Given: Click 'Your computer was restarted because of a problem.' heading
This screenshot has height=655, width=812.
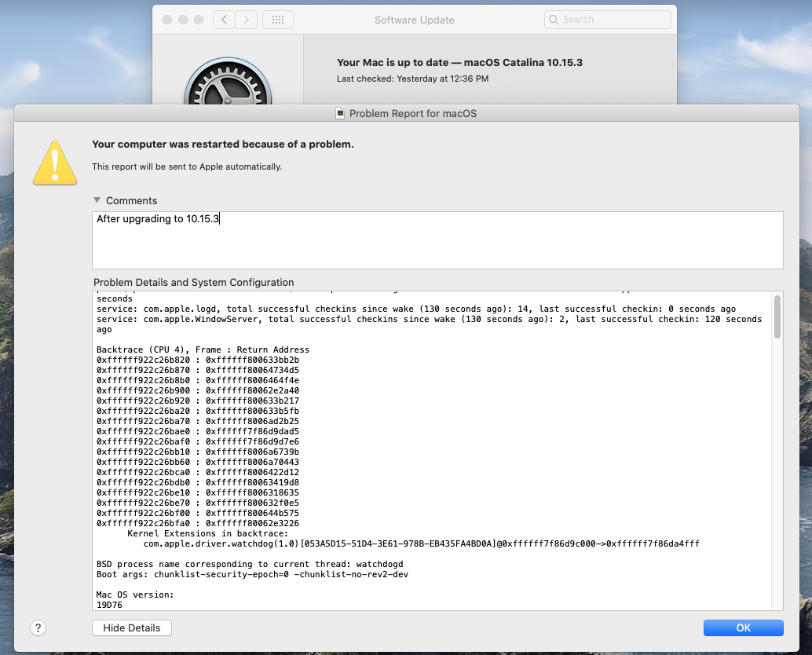Looking at the screenshot, I should pos(223,145).
